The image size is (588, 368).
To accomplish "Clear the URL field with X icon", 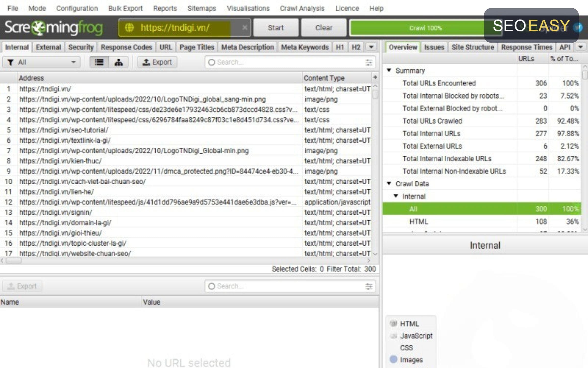I will (244, 28).
